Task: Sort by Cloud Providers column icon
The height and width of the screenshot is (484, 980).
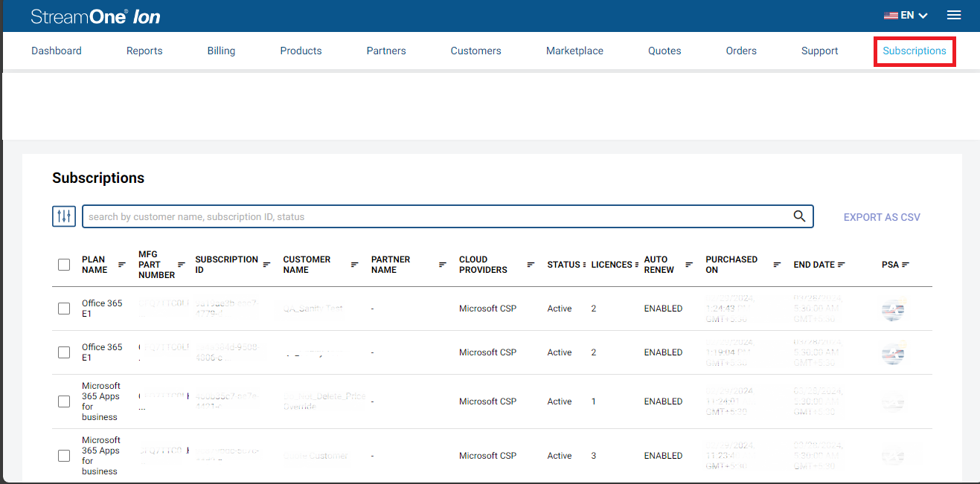Action: [x=531, y=265]
